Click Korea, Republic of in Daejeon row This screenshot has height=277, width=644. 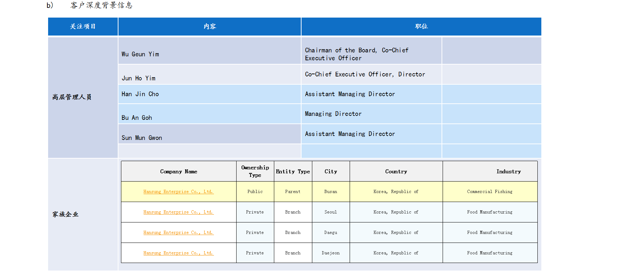396,253
